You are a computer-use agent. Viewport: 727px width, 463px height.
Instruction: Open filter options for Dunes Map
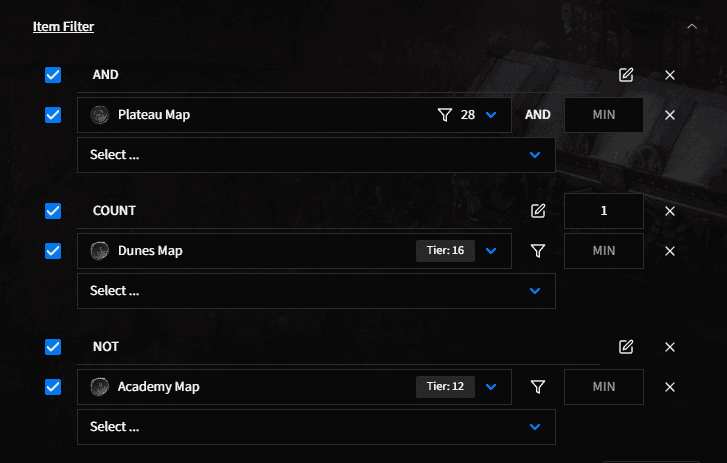[538, 251]
